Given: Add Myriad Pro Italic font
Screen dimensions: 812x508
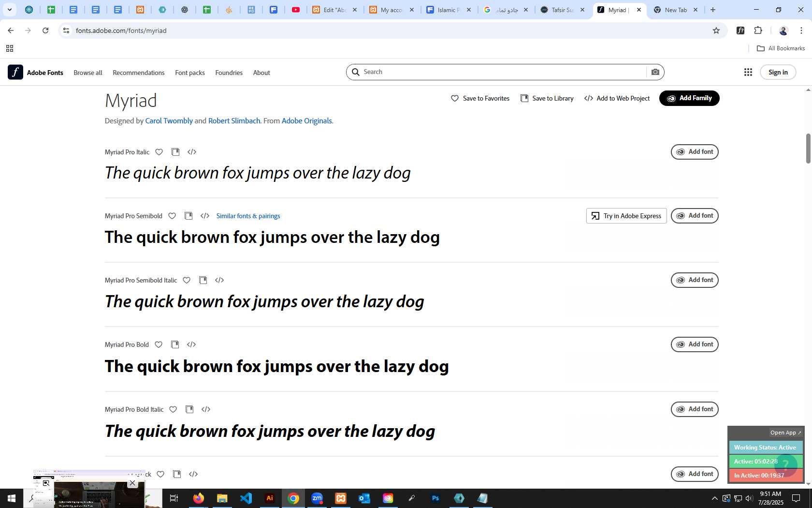Looking at the screenshot, I should click(695, 152).
